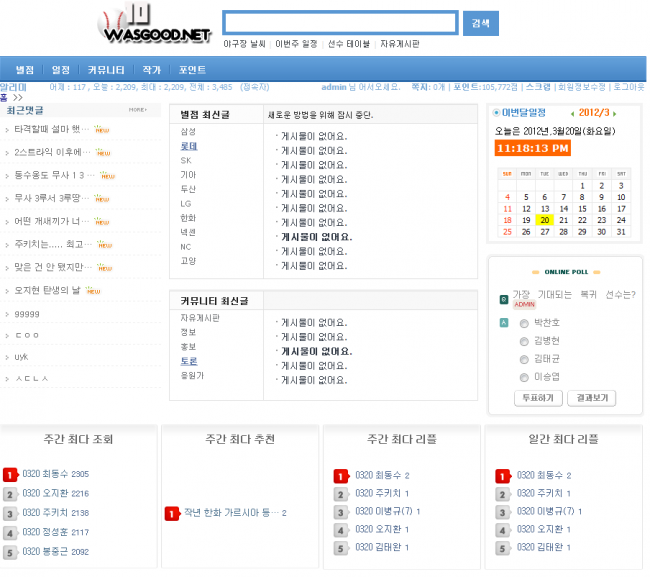Click the NEW icon beside 오지현 탄생의 날
The width and height of the screenshot is (650, 577).
pyautogui.click(x=93, y=291)
